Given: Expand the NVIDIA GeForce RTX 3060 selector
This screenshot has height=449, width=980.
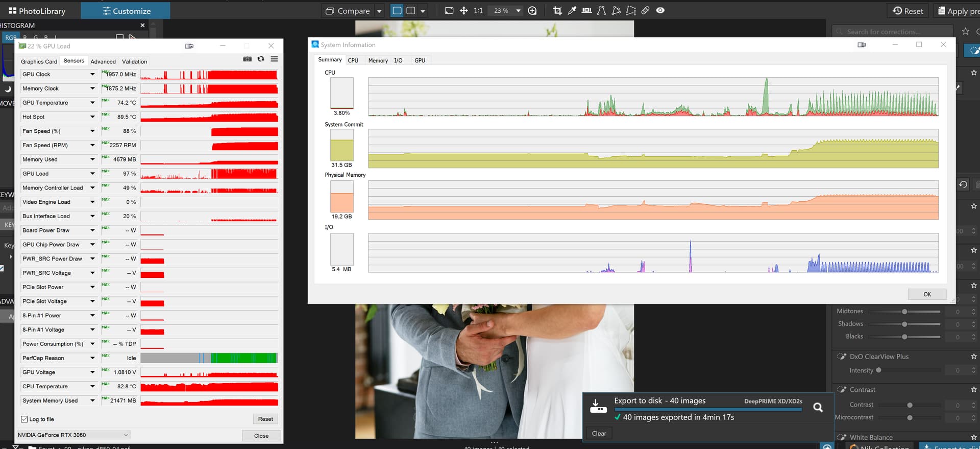Looking at the screenshot, I should coord(126,435).
